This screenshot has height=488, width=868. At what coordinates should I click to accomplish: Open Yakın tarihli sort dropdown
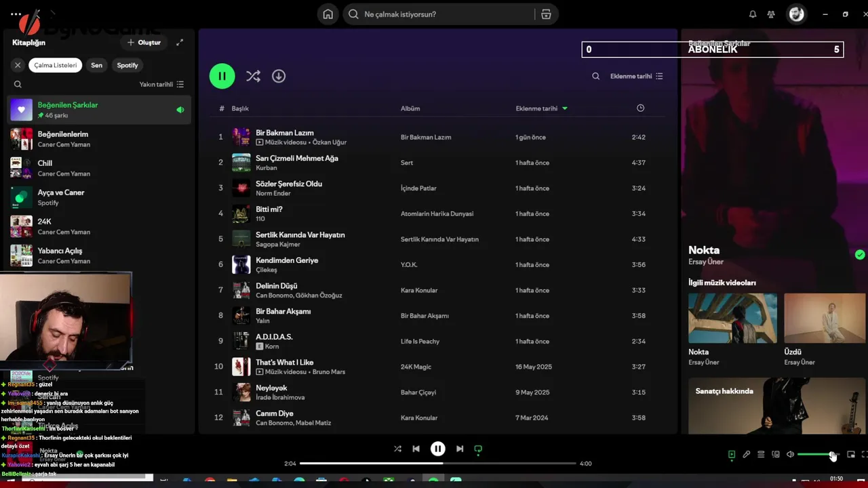pyautogui.click(x=161, y=85)
